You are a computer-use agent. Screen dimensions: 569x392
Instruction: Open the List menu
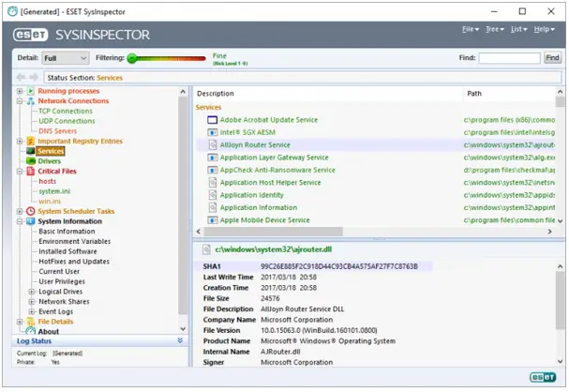(x=519, y=29)
